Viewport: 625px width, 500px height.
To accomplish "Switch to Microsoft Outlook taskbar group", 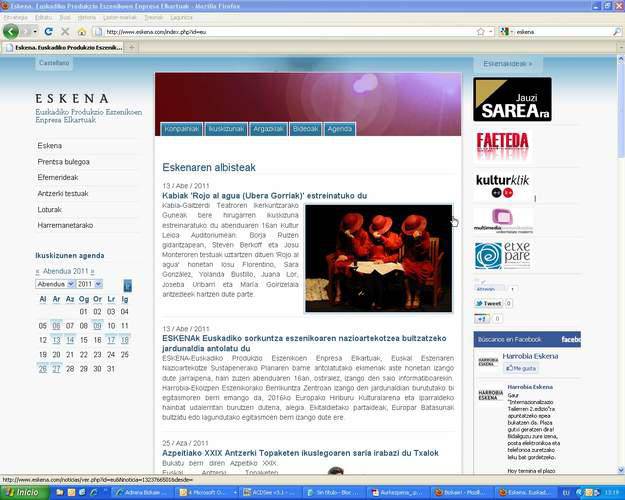I will (206, 492).
